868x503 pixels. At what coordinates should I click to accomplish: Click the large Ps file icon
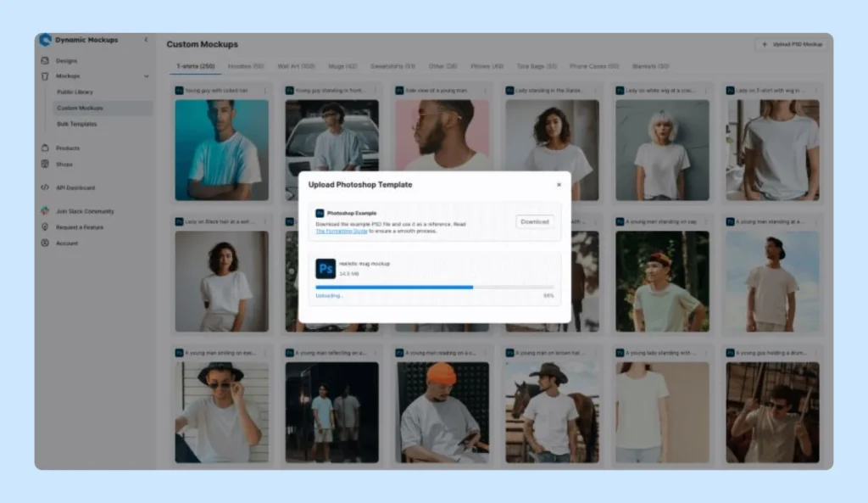coord(325,269)
